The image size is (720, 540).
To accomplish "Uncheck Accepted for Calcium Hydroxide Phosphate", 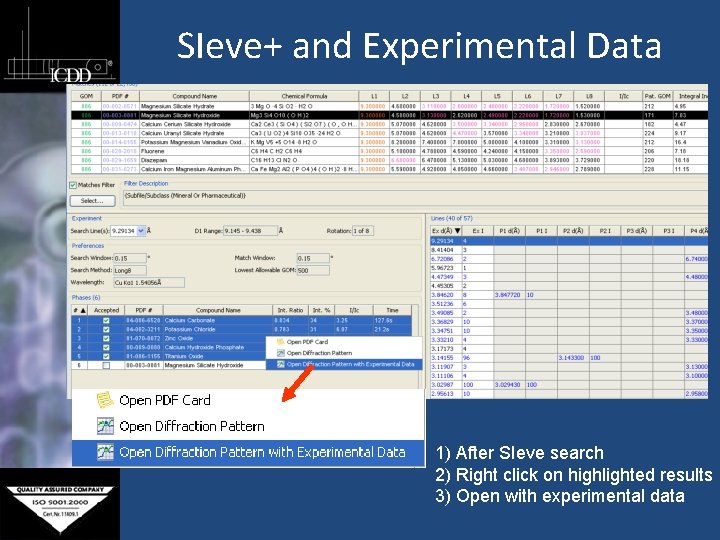I will [106, 347].
